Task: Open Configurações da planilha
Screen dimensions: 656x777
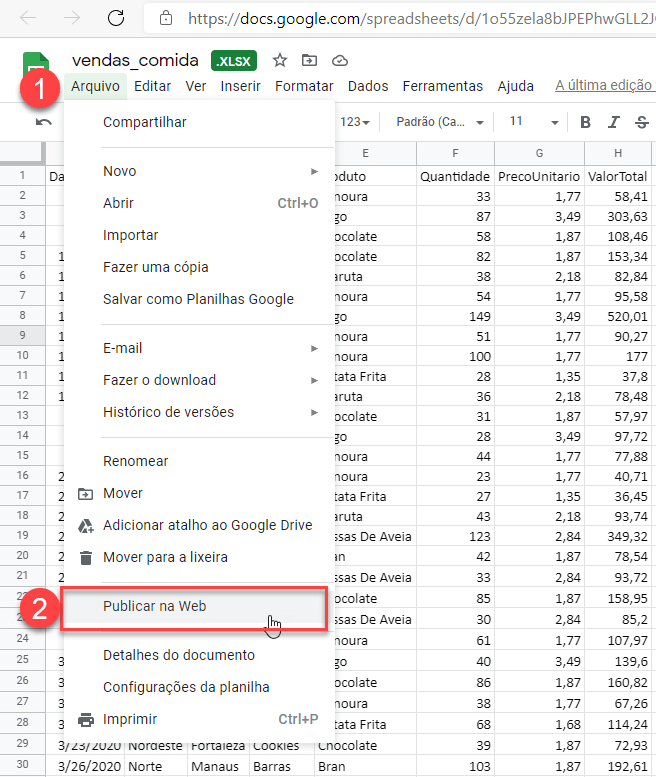Action: [200, 688]
